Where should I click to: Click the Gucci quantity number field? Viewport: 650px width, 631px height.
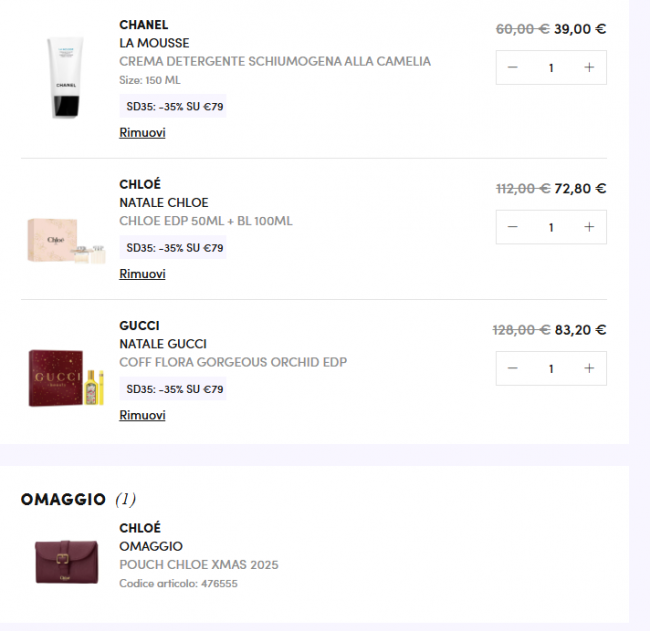551,369
